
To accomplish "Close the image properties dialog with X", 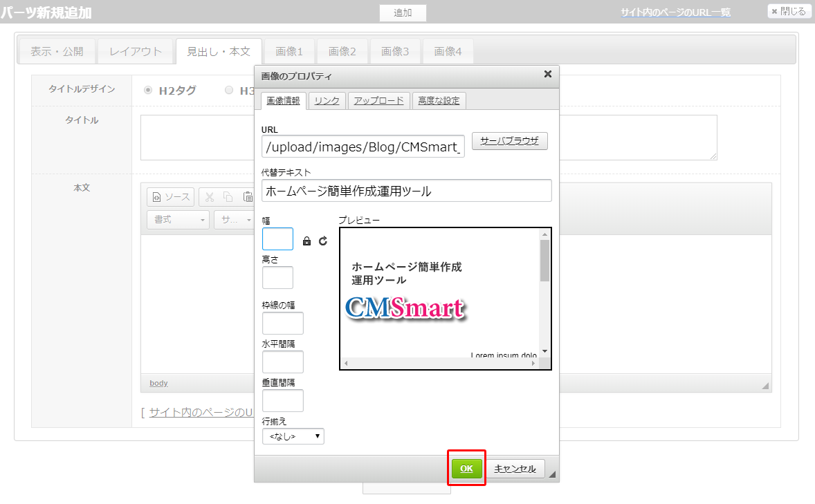I will click(x=547, y=75).
